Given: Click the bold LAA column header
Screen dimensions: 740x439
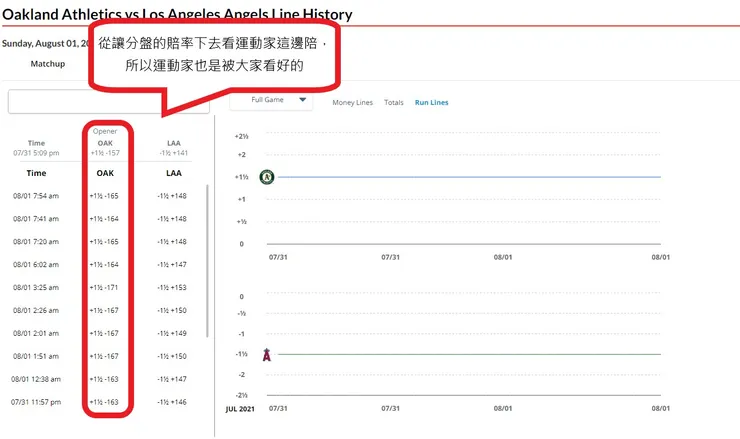Looking at the screenshot, I should [174, 173].
